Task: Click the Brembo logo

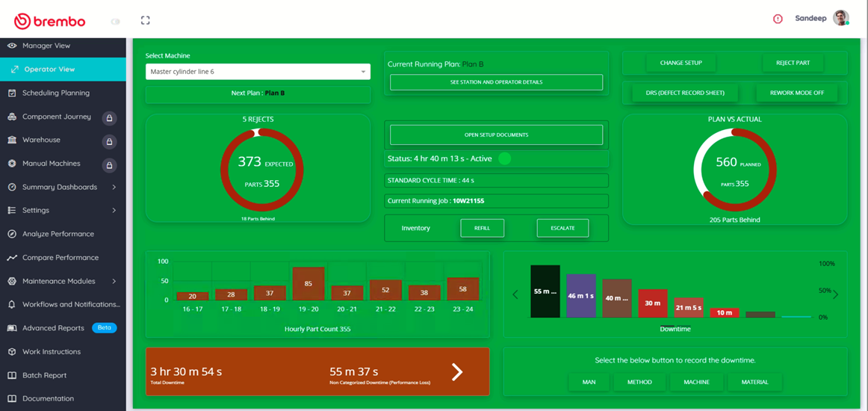Action: click(49, 21)
